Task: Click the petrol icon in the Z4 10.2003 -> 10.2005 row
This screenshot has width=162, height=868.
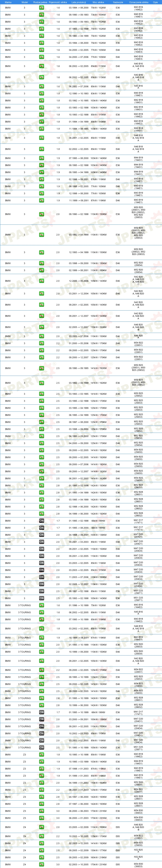Action: (41, 836)
